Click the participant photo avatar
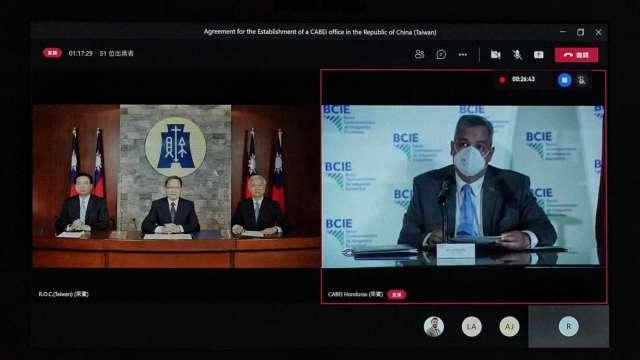The width and height of the screenshot is (640, 360). [434, 327]
